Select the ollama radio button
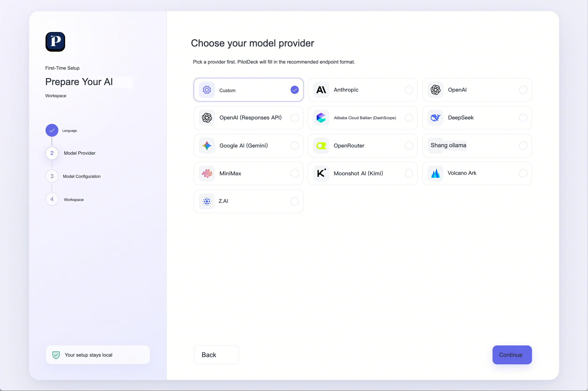Image resolution: width=588 pixels, height=391 pixels. [x=523, y=146]
